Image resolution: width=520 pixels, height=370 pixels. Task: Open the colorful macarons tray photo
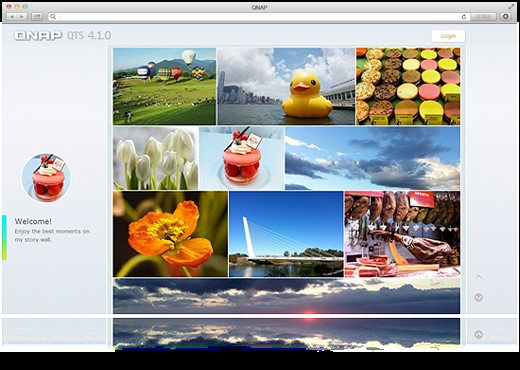pos(408,86)
